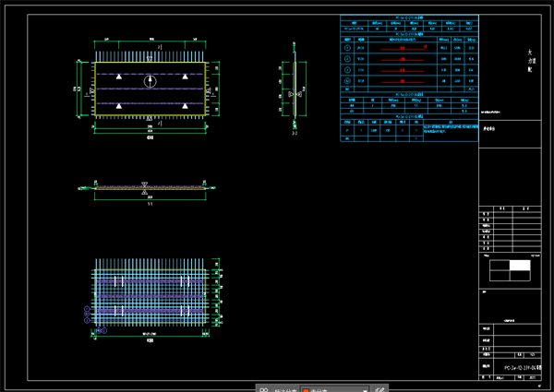
Task: Click the drawing number text in the title block's bottom row
Action: [x=523, y=368]
